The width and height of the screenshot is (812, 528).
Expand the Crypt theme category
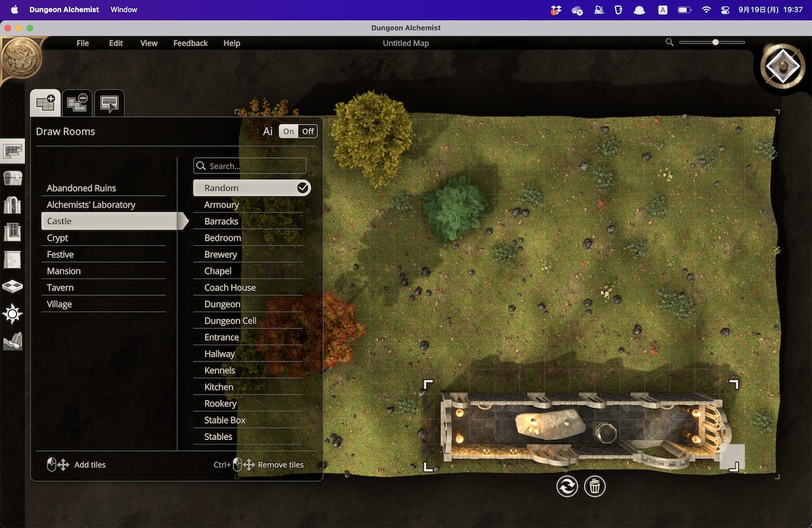[x=103, y=238]
